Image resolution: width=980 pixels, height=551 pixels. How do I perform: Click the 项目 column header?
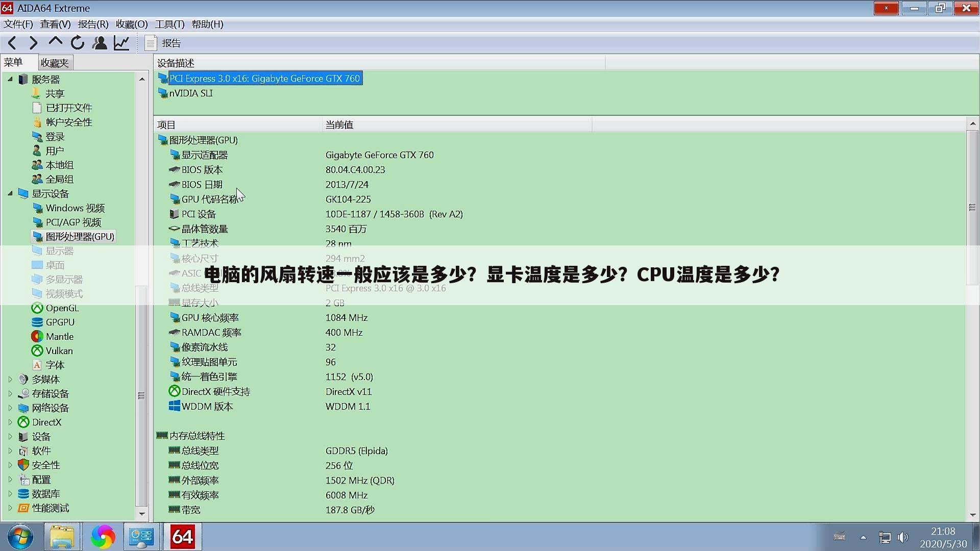[x=238, y=124]
